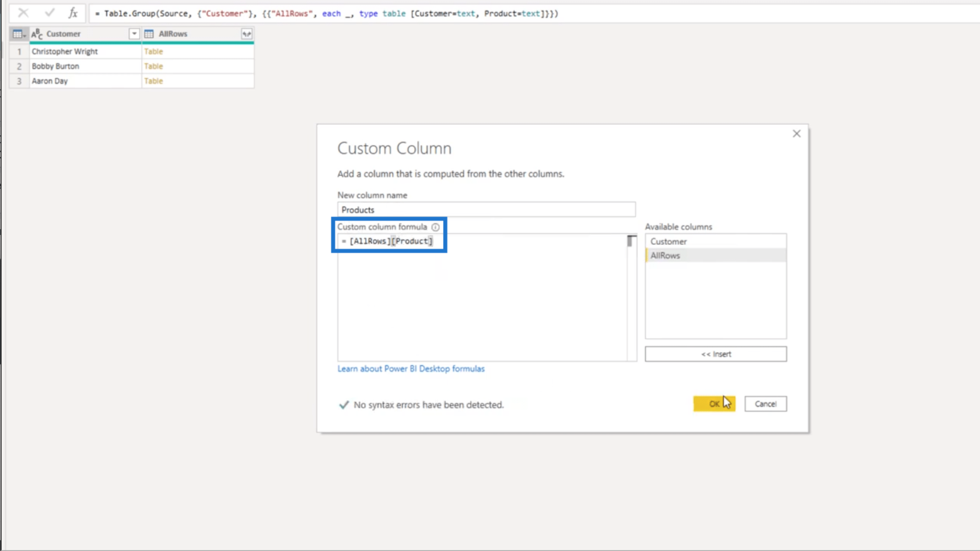This screenshot has height=551, width=980.
Task: Click the Aaron Day cell
Action: (x=85, y=81)
